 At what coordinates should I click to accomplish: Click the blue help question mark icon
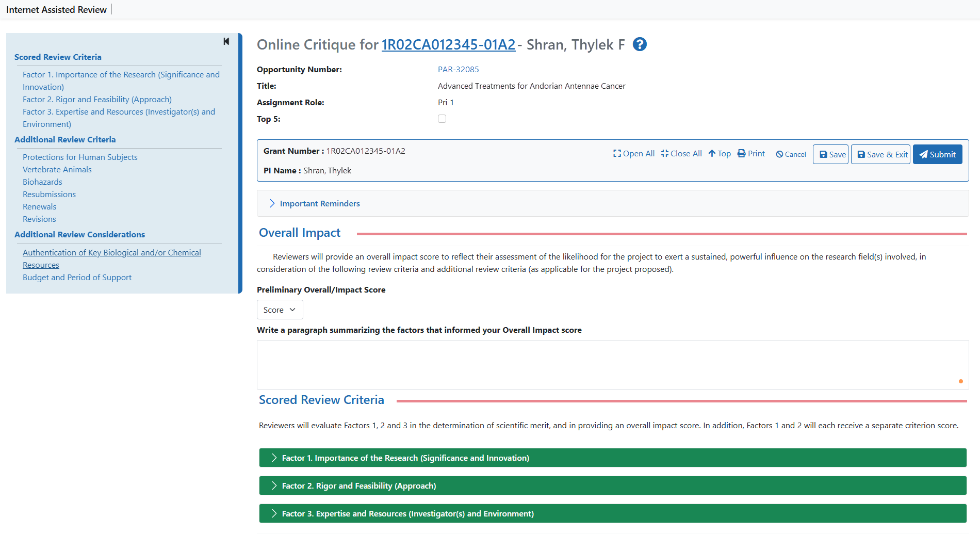point(640,45)
